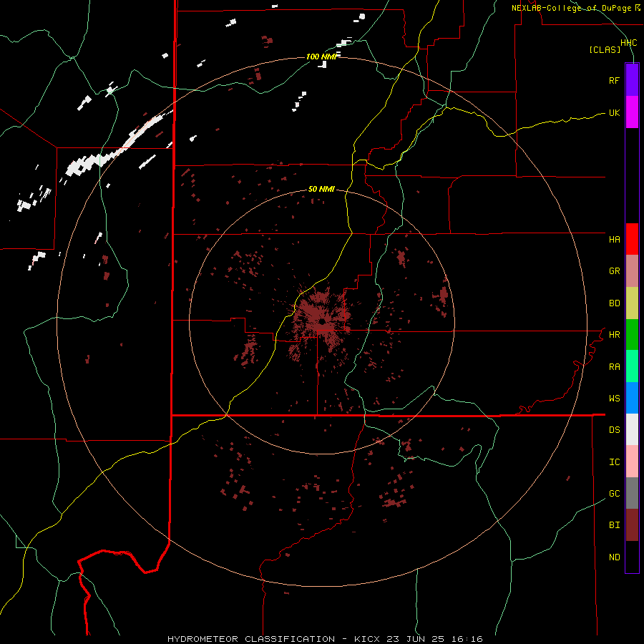
Task: Click the BD legend label
Action: [x=614, y=303]
